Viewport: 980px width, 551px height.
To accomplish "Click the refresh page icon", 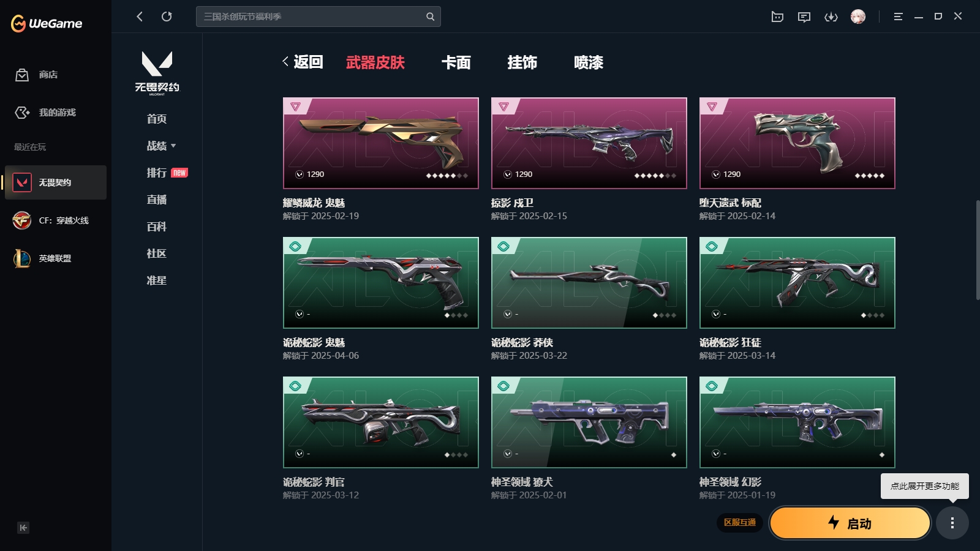I will 167,17.
